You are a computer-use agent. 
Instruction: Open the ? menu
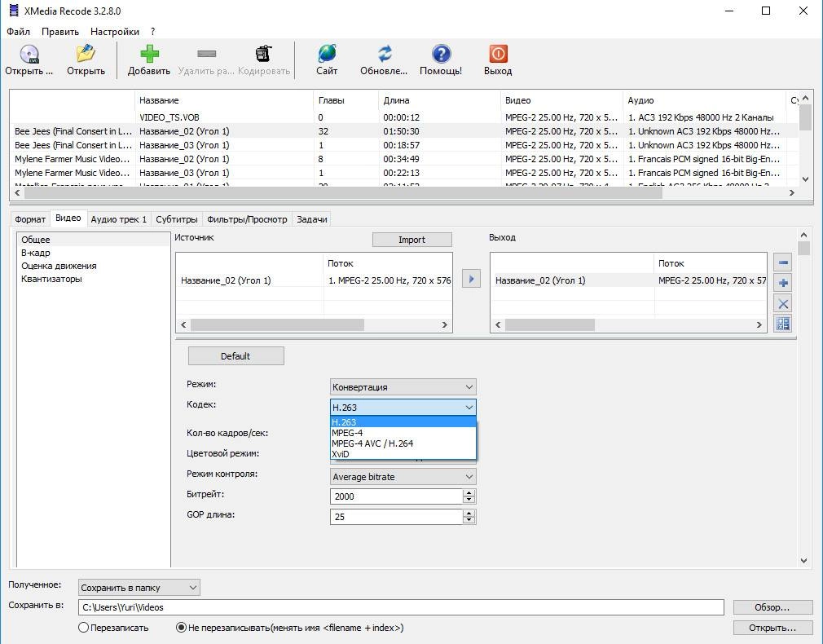point(152,32)
